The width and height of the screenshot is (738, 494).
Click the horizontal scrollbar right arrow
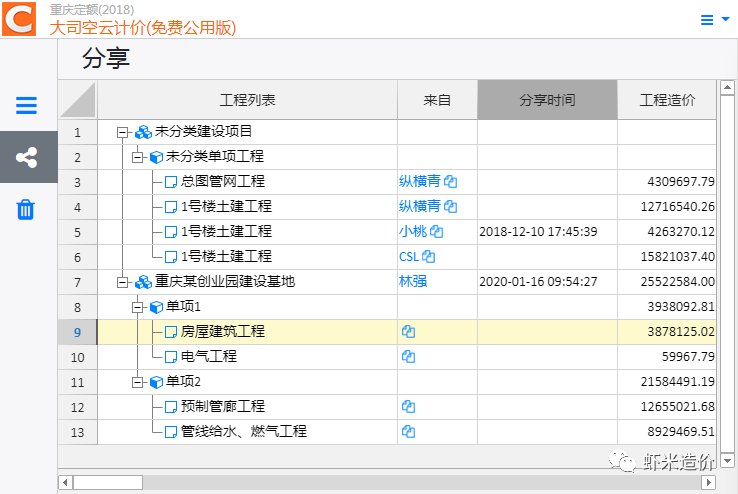coord(708,482)
